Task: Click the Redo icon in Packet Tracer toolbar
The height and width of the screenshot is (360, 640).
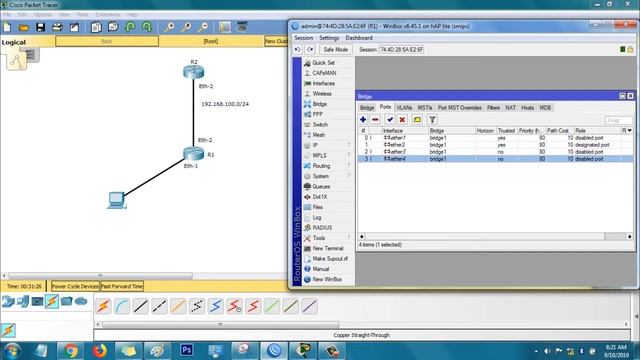Action: (147, 27)
